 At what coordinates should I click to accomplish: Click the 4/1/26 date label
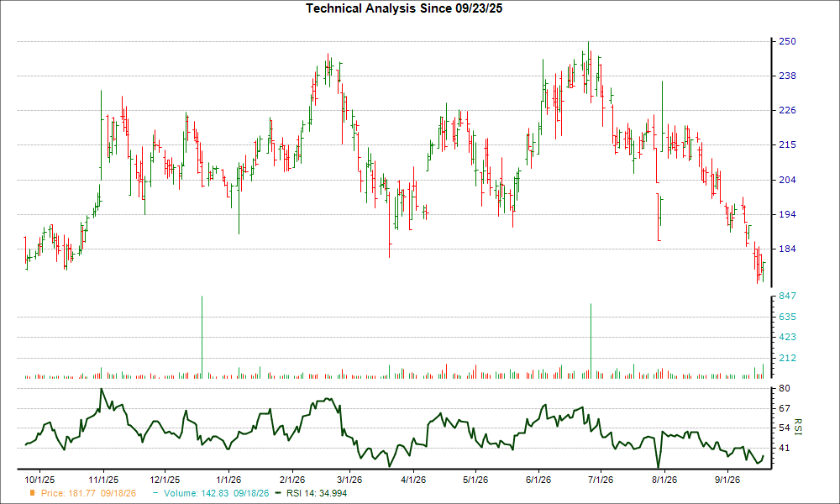click(413, 480)
